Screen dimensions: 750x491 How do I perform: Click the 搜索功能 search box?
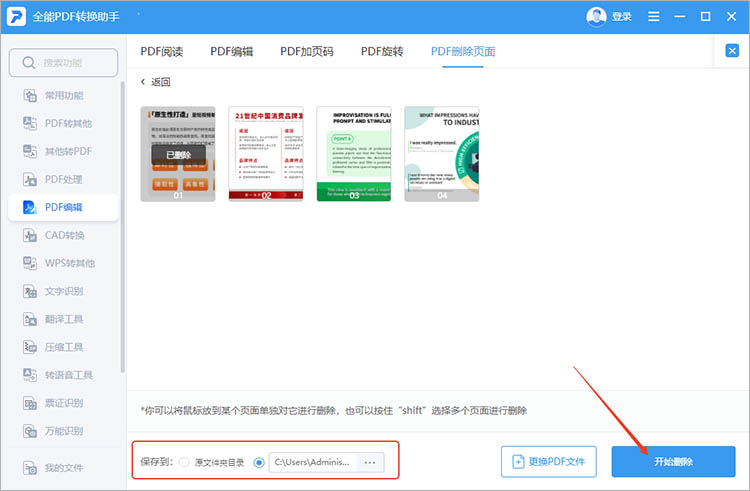click(x=63, y=63)
